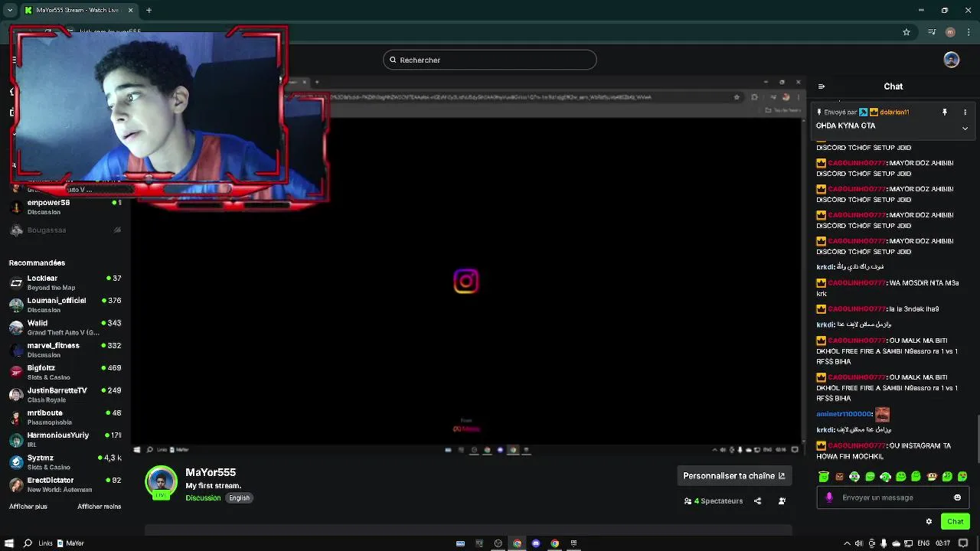
Task: Open browser reading list icon
Action: [x=932, y=32]
